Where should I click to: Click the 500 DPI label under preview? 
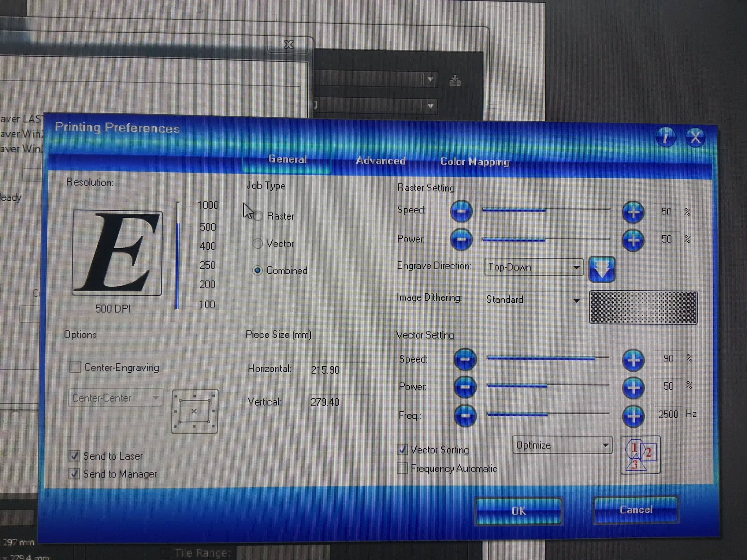(x=113, y=309)
